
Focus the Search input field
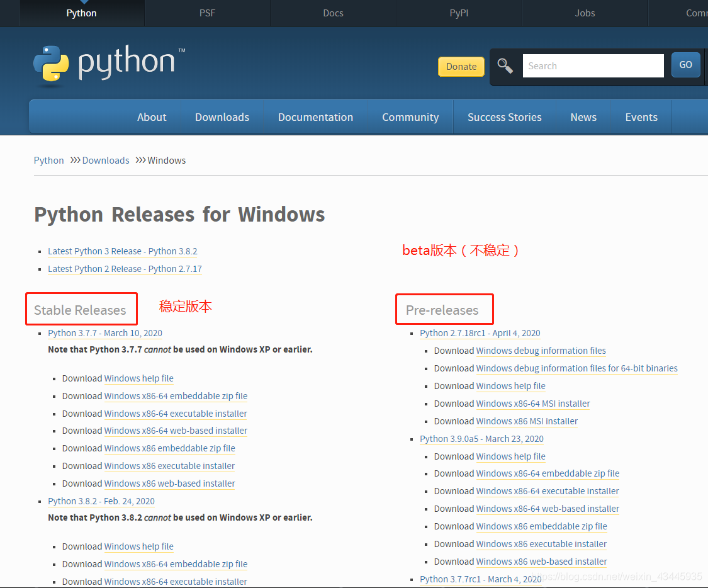coord(593,66)
